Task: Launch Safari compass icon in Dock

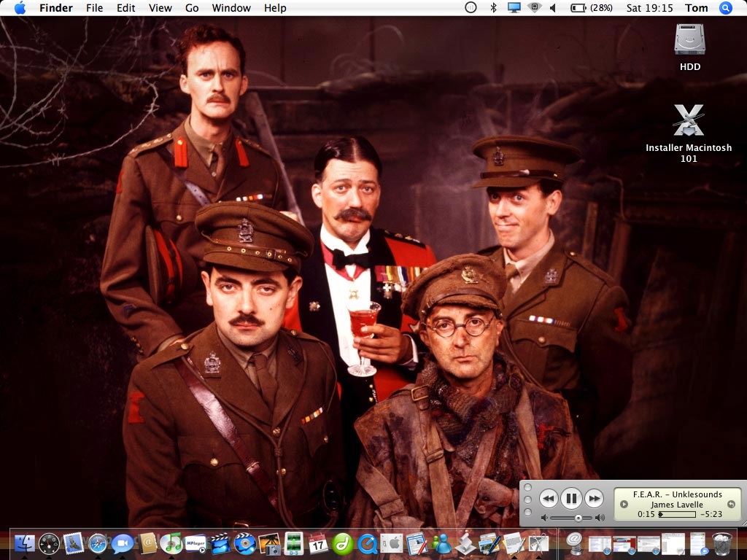Action: click(x=98, y=543)
